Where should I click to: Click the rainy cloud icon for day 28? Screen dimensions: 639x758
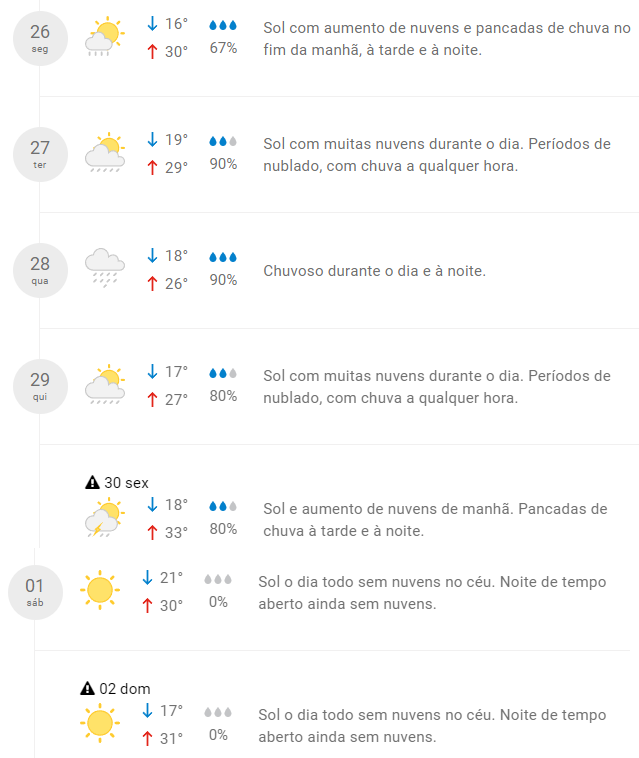click(x=104, y=268)
